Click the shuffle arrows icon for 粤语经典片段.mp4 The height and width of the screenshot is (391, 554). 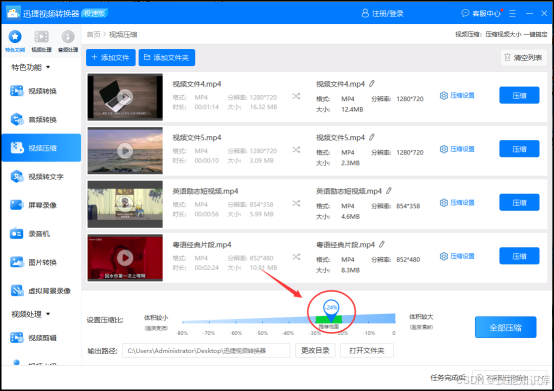click(296, 257)
